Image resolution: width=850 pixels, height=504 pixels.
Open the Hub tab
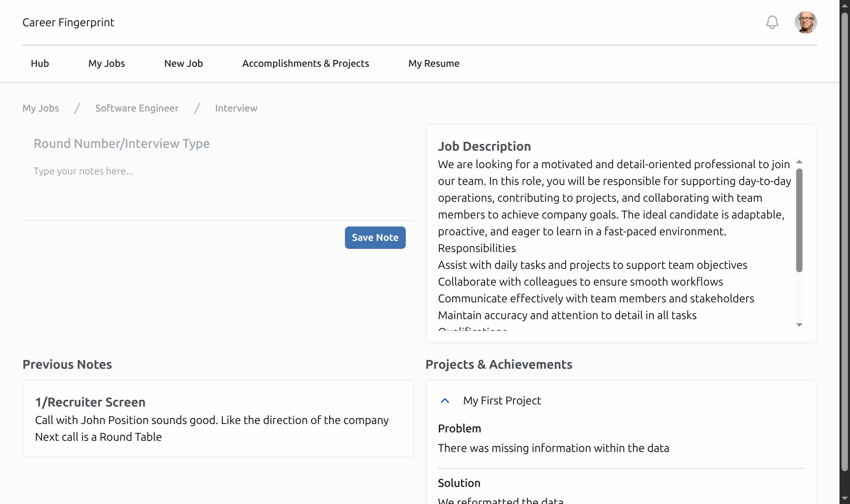[x=40, y=63]
